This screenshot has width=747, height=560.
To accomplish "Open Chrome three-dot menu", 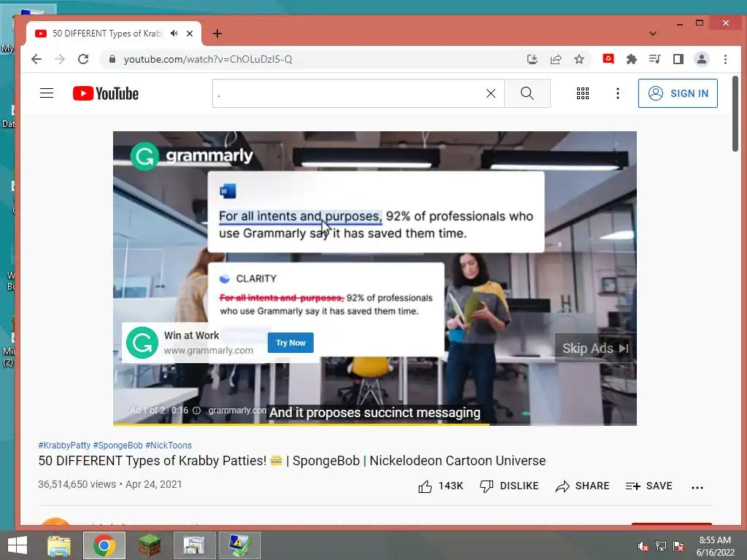I will (x=725, y=59).
